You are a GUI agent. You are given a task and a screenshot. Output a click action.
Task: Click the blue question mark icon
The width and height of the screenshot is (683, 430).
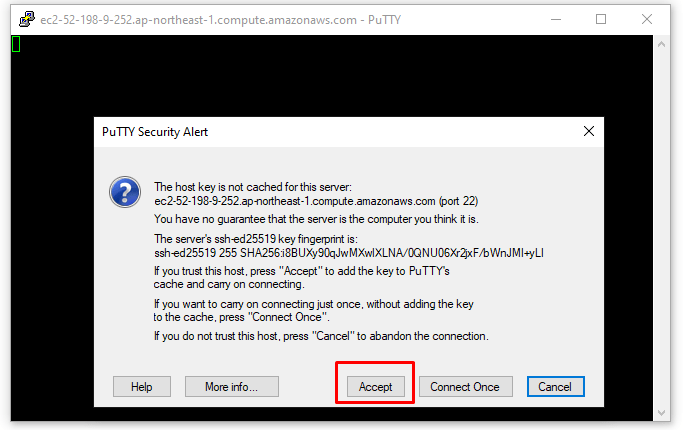(x=125, y=192)
